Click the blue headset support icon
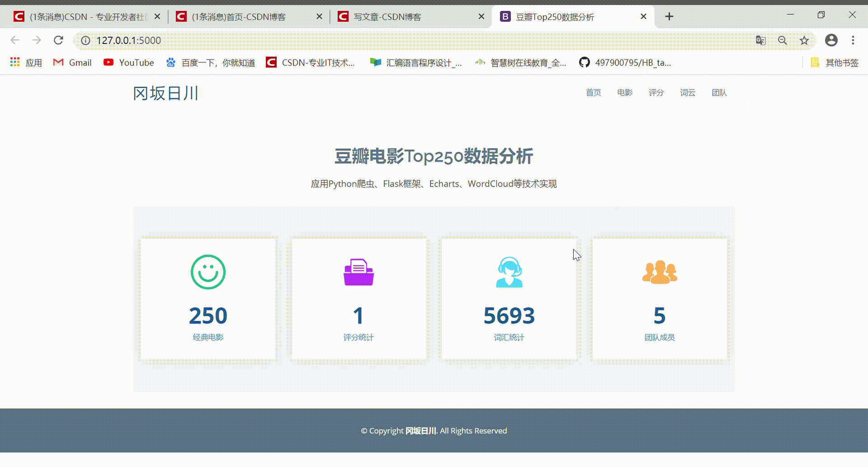This screenshot has height=467, width=868. (x=509, y=272)
